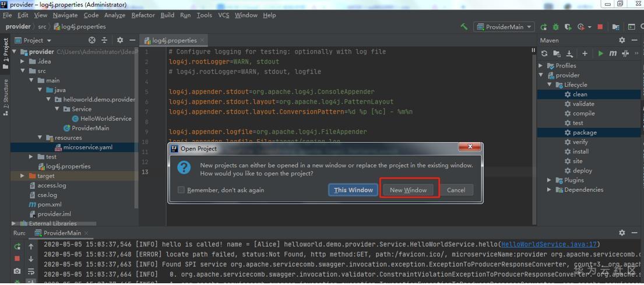Image resolution: width=644 pixels, height=285 pixels.
Task: Rerun ProviderMain from the main toolbar
Action: tap(544, 27)
